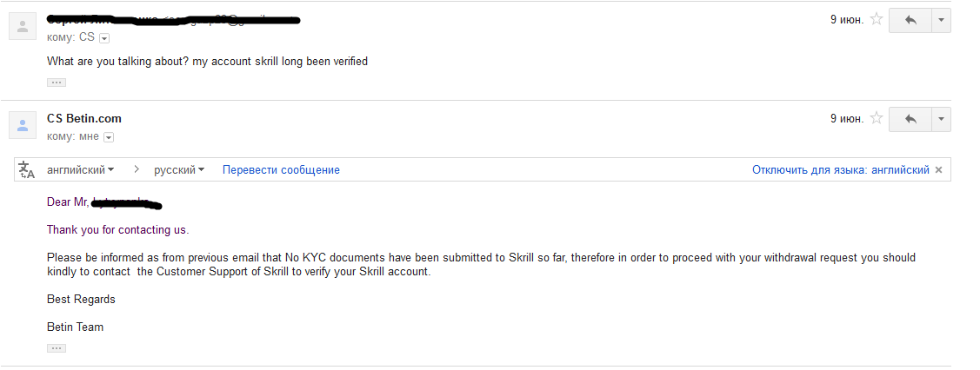Open more options for the first email

(941, 20)
